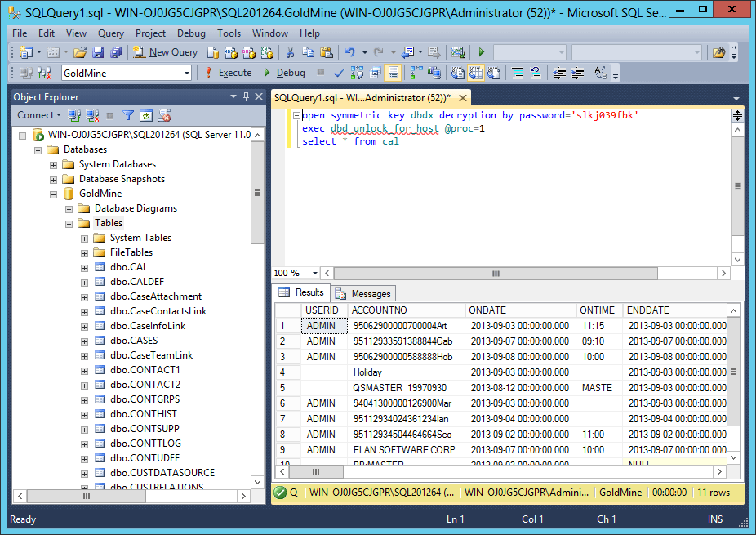
Task: Collapse the Tables folder node
Action: 69,223
